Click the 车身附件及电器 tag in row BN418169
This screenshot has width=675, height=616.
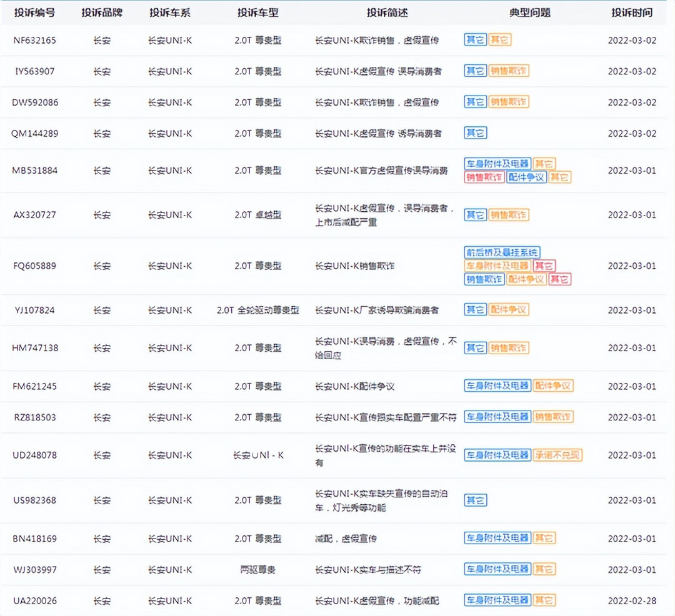[497, 538]
